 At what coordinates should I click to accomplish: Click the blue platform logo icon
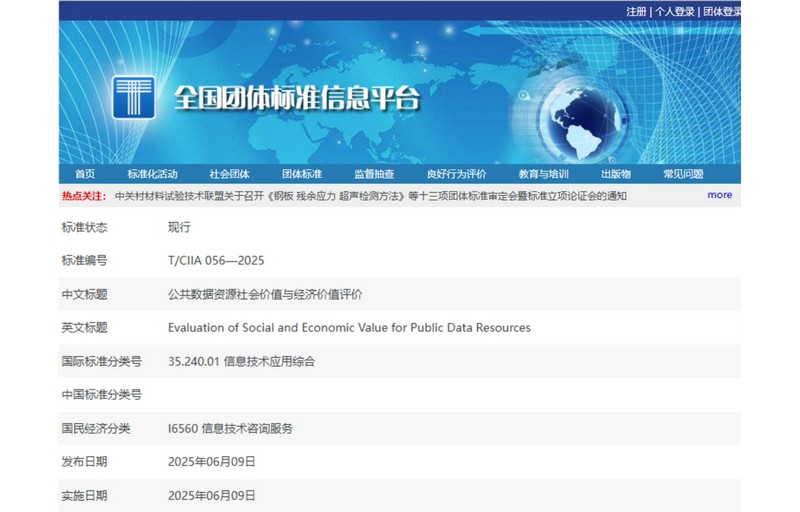tap(133, 99)
